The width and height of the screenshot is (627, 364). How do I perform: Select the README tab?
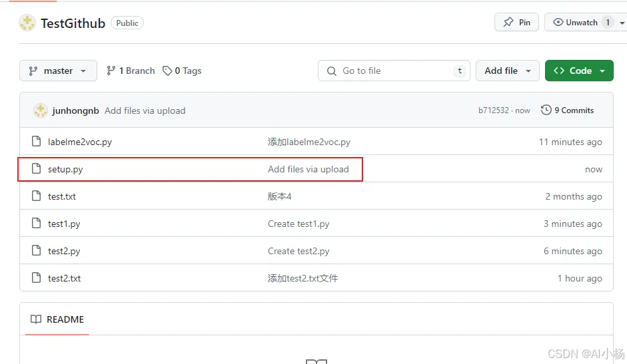point(57,319)
